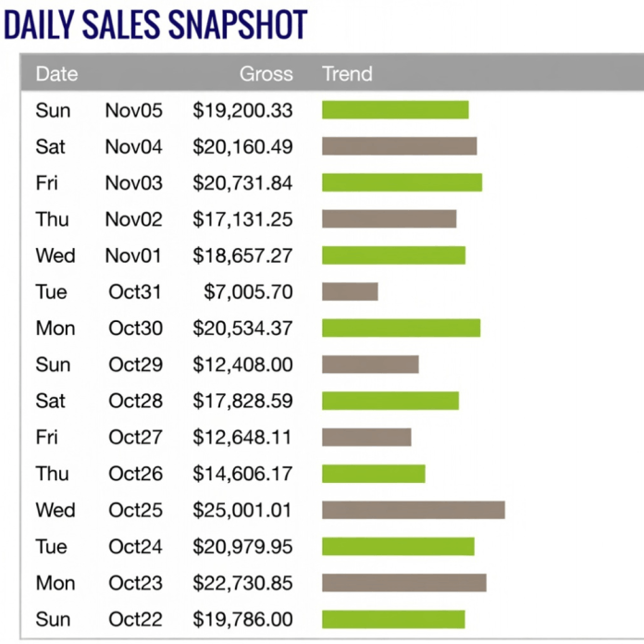The image size is (644, 644).
Task: Click the gray trend bar for Nov02
Action: pyautogui.click(x=389, y=219)
